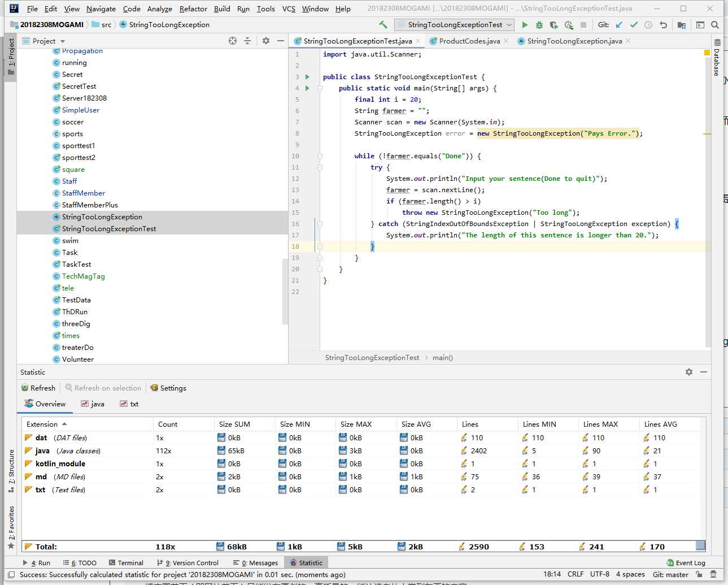
Task: Change UTF-8 file encoding in status bar
Action: [599, 574]
